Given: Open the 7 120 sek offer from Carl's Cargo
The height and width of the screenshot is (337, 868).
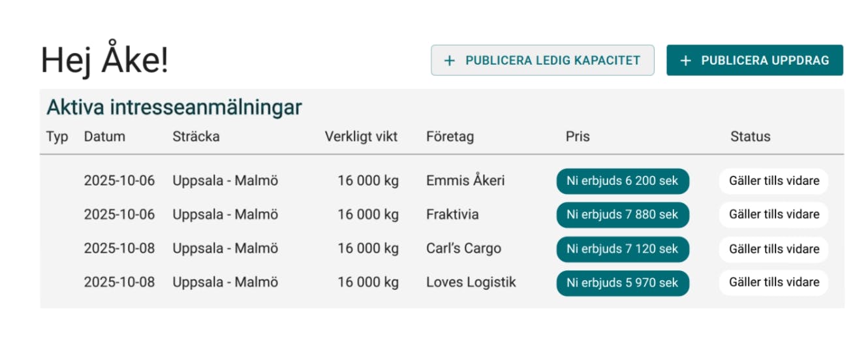Looking at the screenshot, I should [623, 249].
